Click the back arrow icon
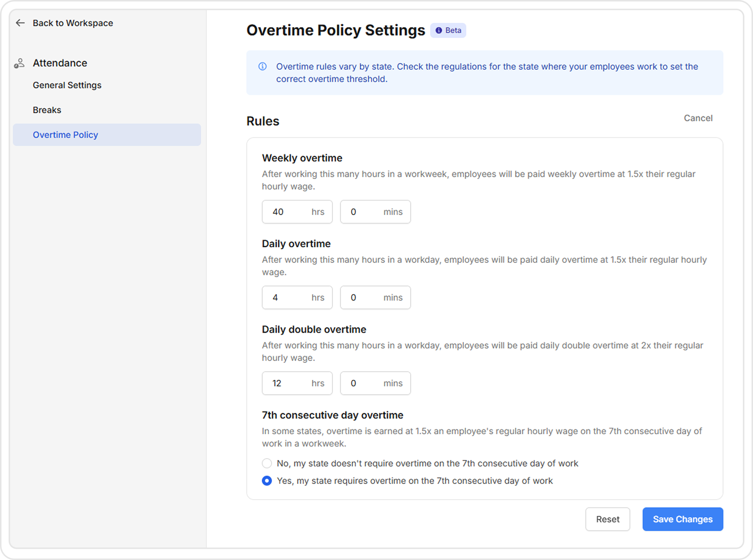Screen dimensions: 753x560 click(x=19, y=23)
